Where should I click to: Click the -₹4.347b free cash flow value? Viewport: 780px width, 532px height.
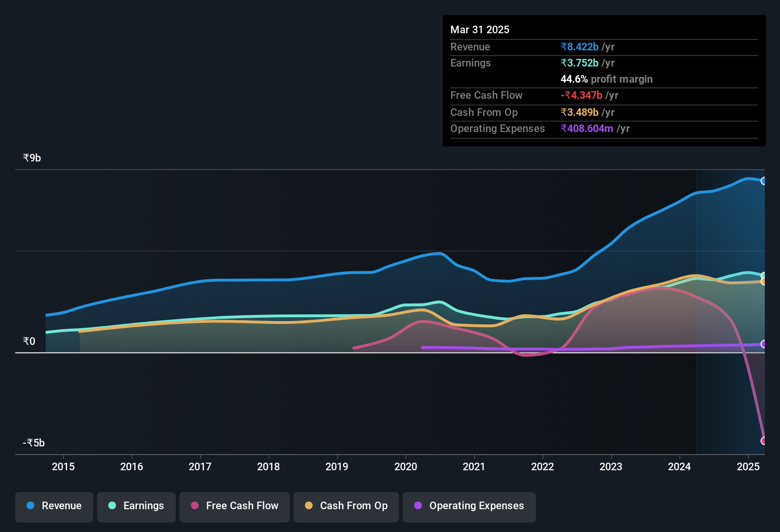581,95
